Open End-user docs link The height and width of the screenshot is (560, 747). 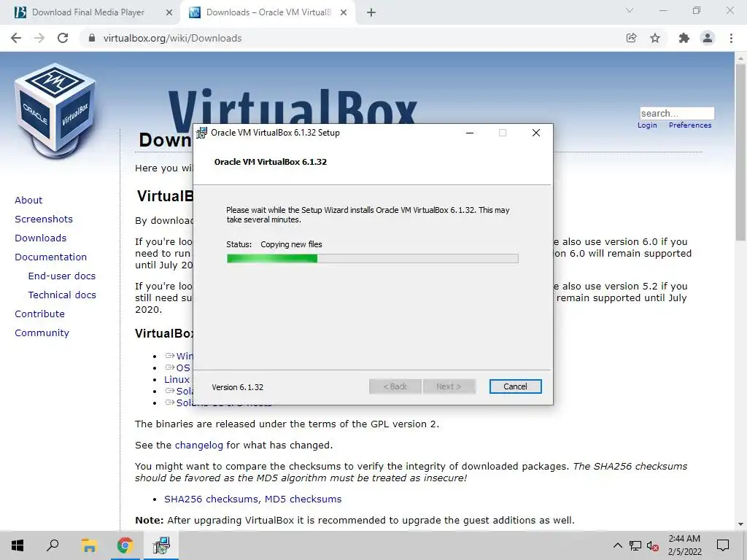click(62, 276)
